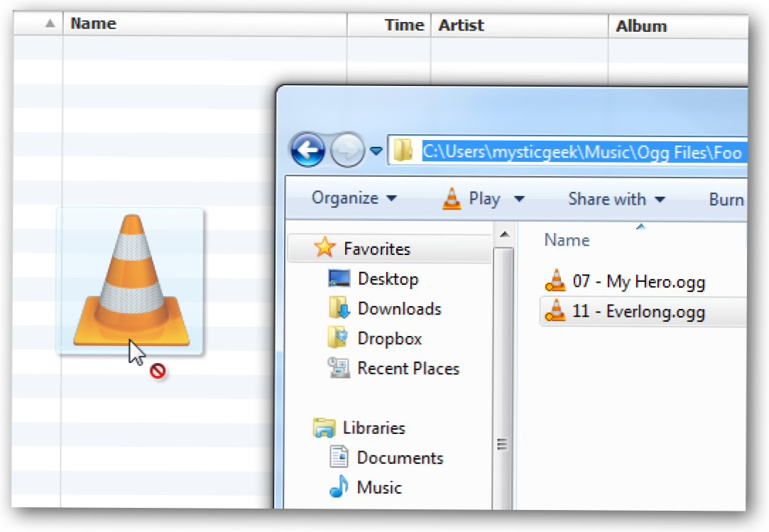Open the Desktop folder shortcut
The height and width of the screenshot is (532, 769).
coord(387,279)
